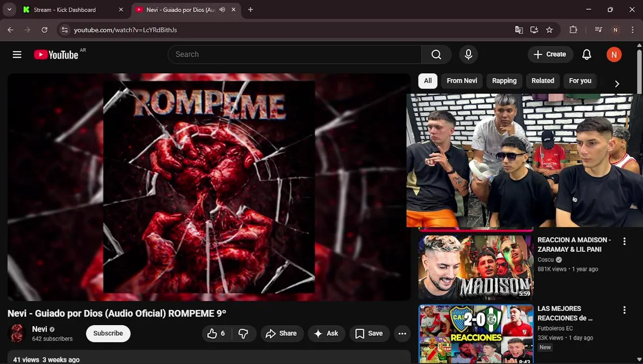Select the Related filter chip
Screen dimensions: 643x364
[x=542, y=81]
